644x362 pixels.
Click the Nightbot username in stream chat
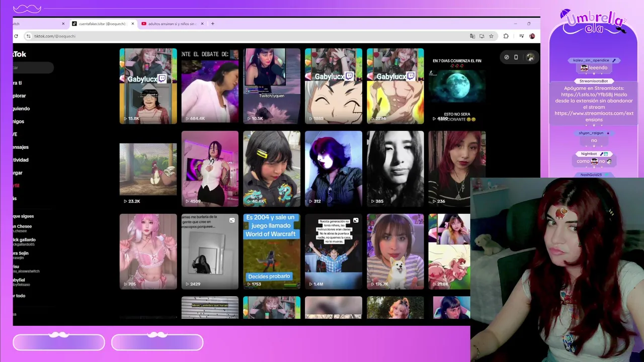589,154
